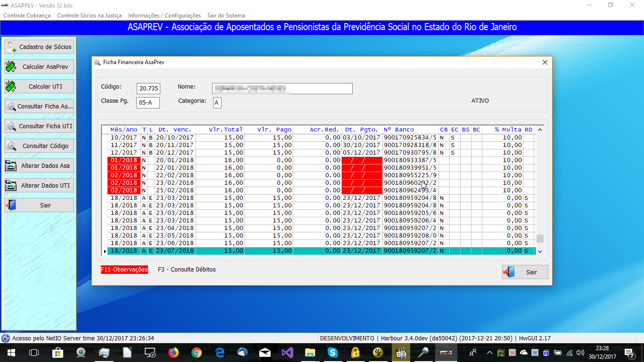Click the Consultar Ficha As... button
This screenshot has height=362, width=644.
39,107
